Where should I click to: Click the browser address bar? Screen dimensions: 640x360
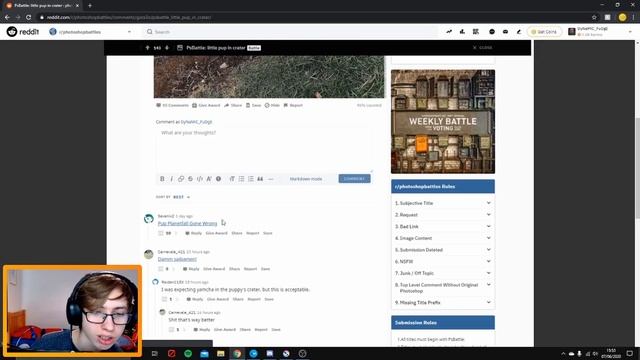(x=314, y=17)
